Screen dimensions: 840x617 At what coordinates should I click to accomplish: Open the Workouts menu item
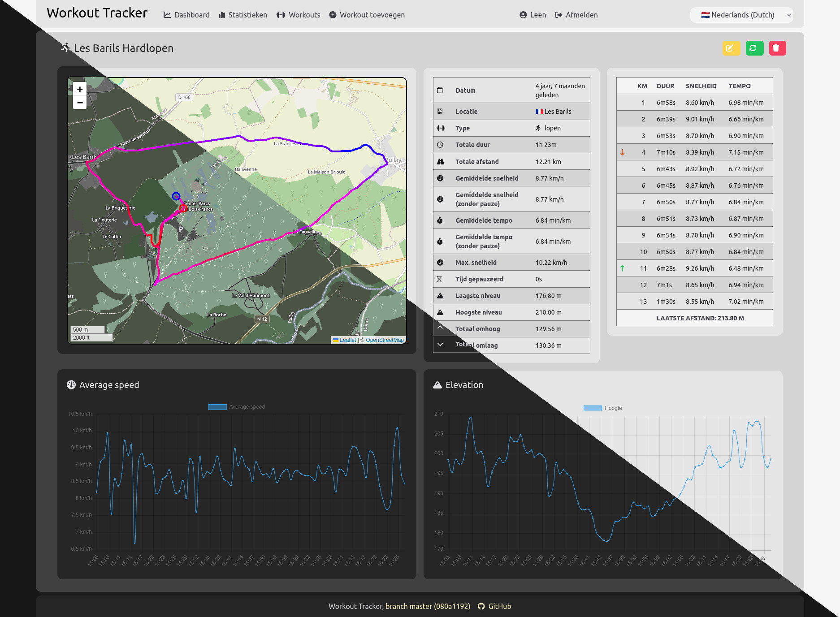tap(298, 15)
